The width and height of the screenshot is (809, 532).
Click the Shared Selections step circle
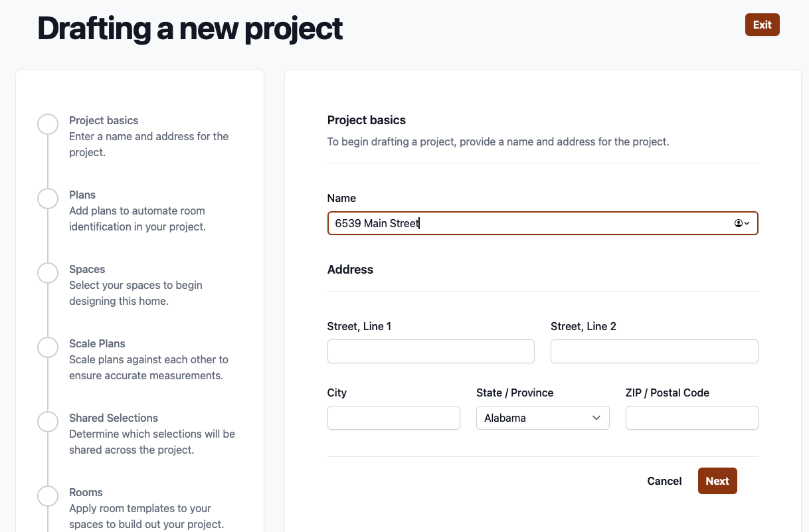click(x=48, y=422)
